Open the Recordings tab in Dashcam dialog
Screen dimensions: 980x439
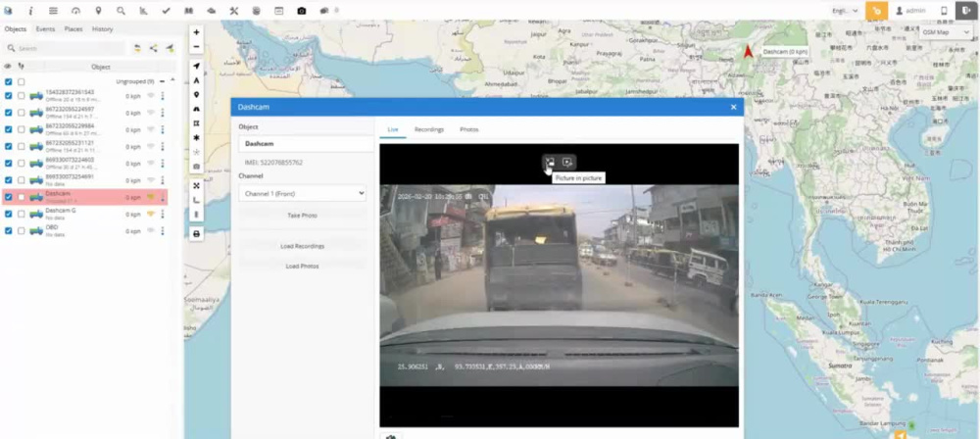[429, 129]
